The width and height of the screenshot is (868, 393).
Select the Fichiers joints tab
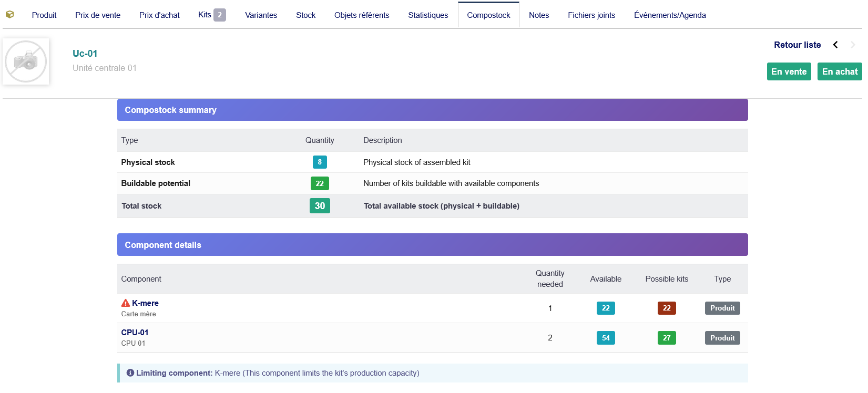(591, 15)
